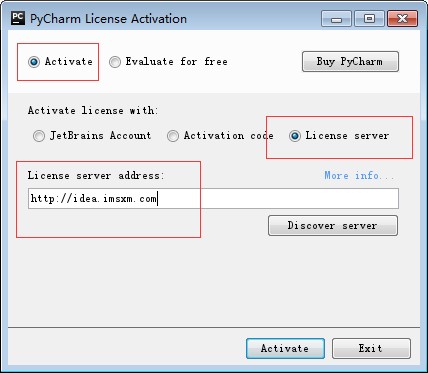Image resolution: width=428 pixels, height=373 pixels.
Task: Click the Discover server button
Action: [x=333, y=225]
